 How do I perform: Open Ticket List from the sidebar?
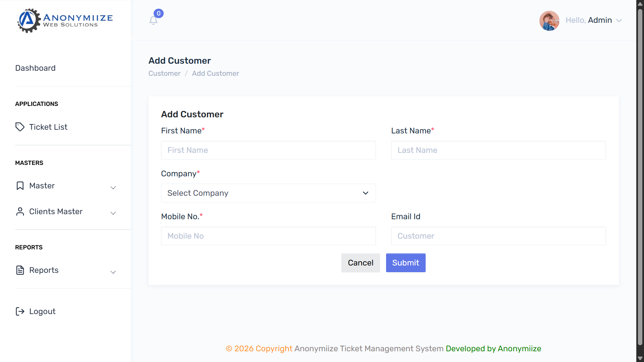[48, 127]
